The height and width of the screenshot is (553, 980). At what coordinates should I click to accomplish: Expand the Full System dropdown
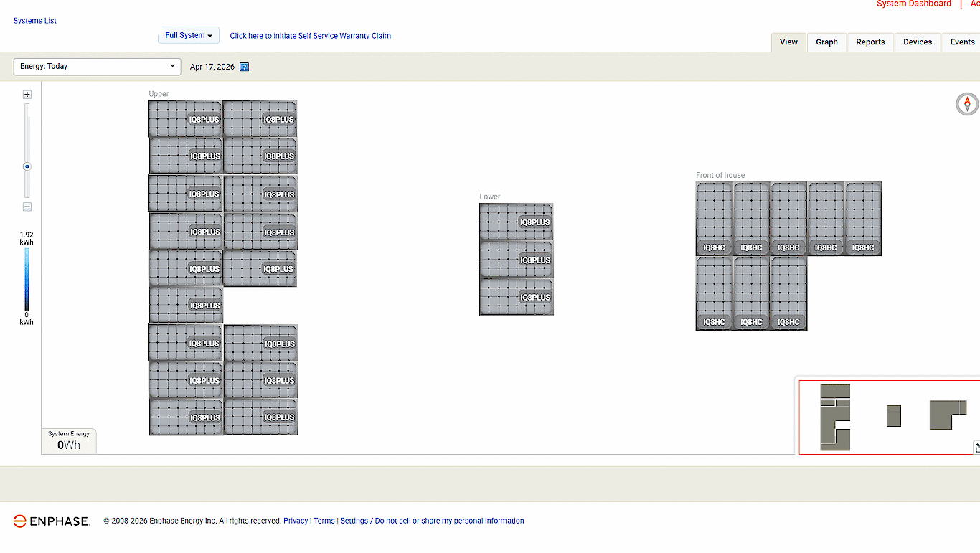189,35
